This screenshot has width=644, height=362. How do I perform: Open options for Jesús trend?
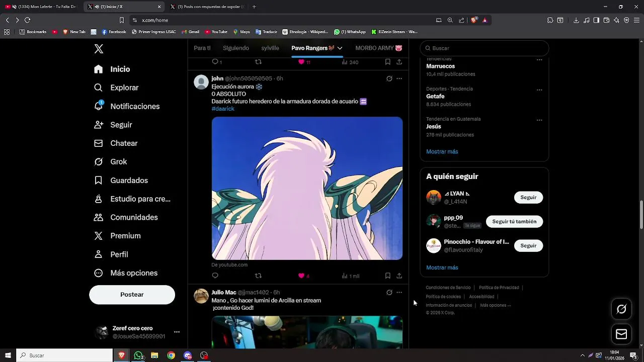click(x=539, y=120)
